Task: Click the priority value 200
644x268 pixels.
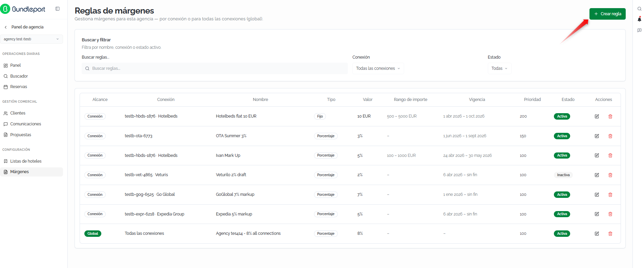Action: 523,116
